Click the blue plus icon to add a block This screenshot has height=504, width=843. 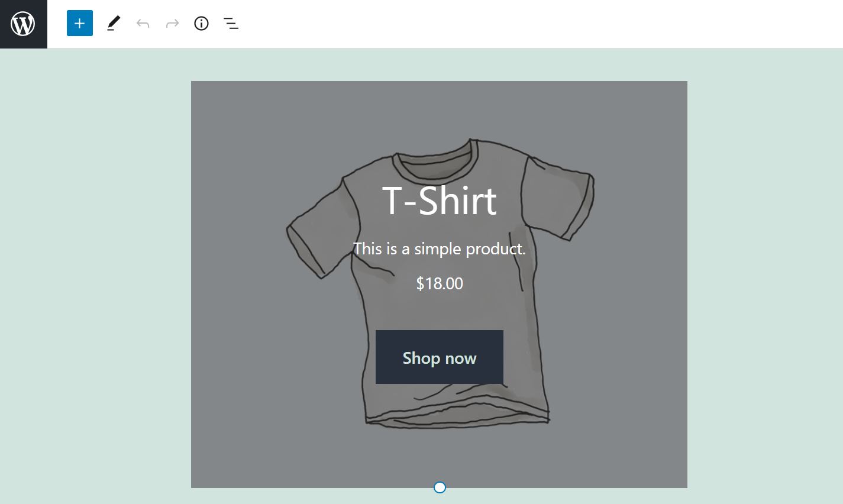pos(80,23)
